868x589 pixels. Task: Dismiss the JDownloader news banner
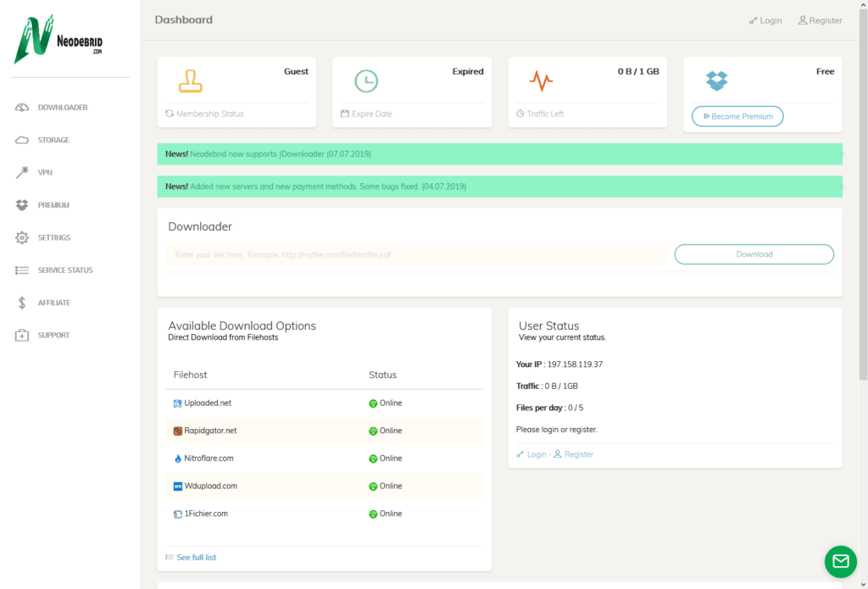point(841,154)
